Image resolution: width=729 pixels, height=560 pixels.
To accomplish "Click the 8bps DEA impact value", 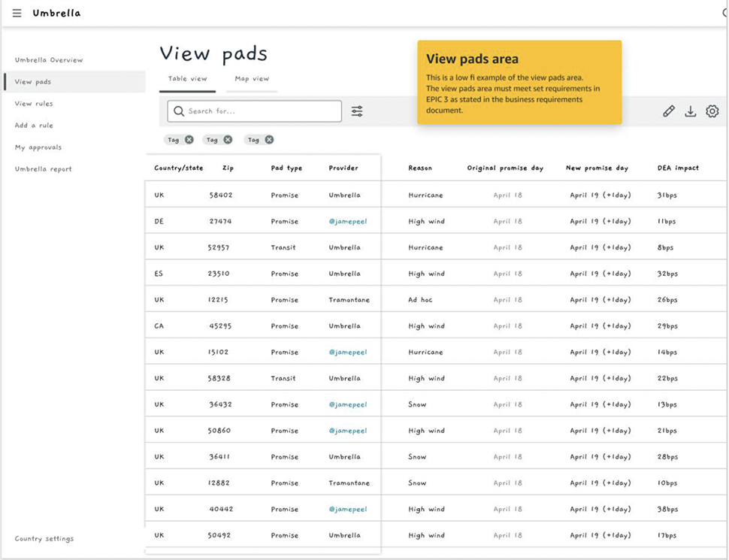I will click(665, 247).
